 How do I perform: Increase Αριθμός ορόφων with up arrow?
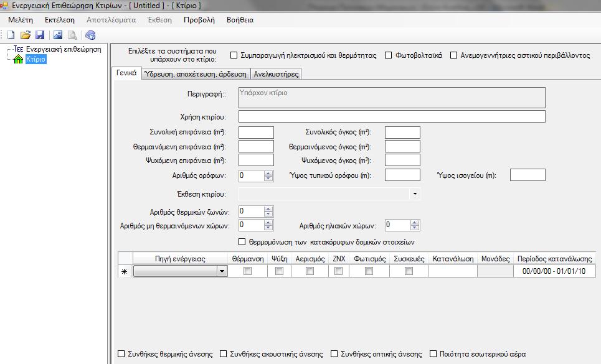(268, 174)
